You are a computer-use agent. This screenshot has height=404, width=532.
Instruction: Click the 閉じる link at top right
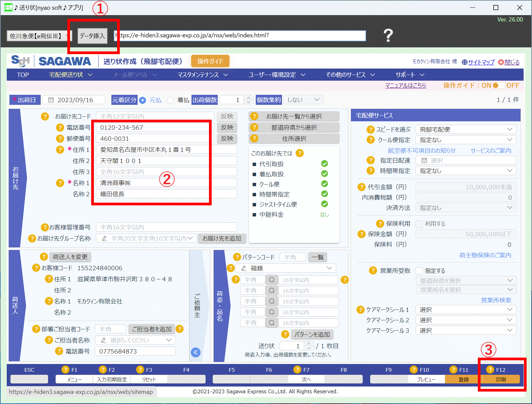512,62
